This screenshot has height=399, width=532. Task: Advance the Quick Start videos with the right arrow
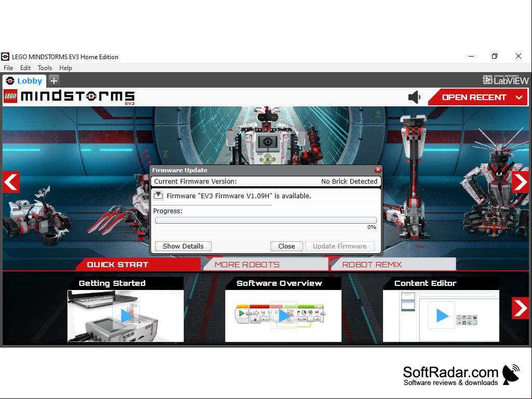tap(520, 308)
